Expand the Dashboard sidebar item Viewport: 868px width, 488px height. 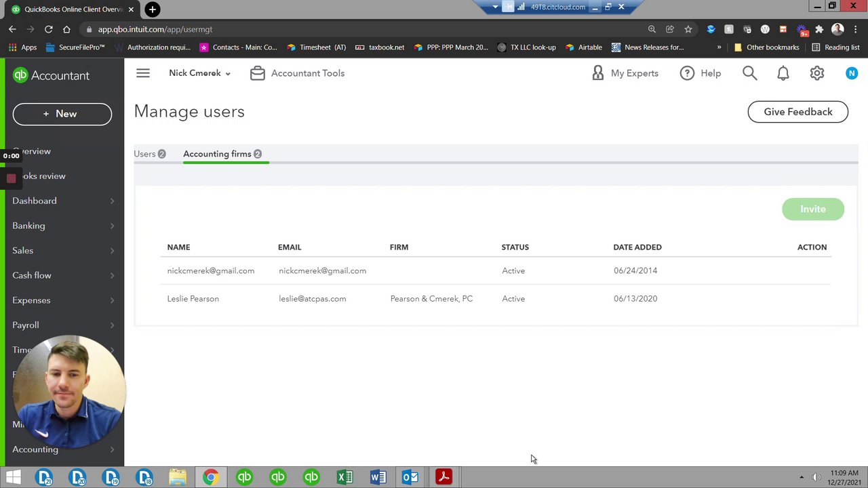(x=62, y=201)
